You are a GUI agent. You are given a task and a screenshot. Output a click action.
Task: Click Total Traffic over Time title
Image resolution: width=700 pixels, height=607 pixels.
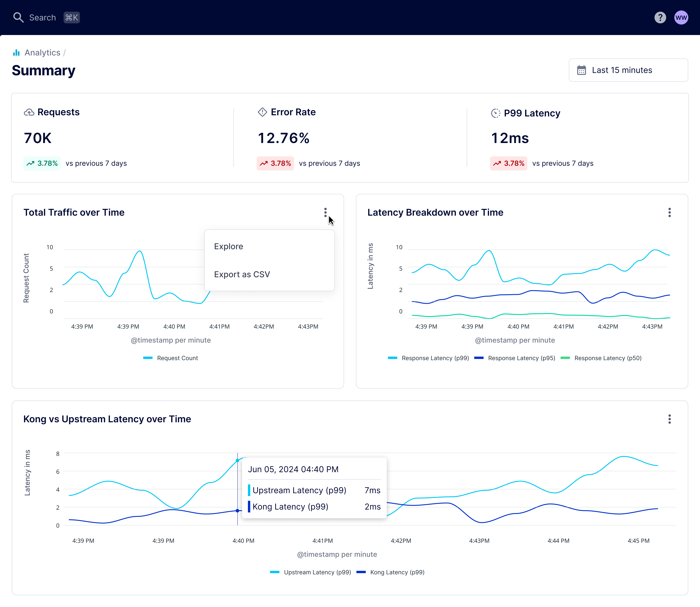click(x=74, y=212)
